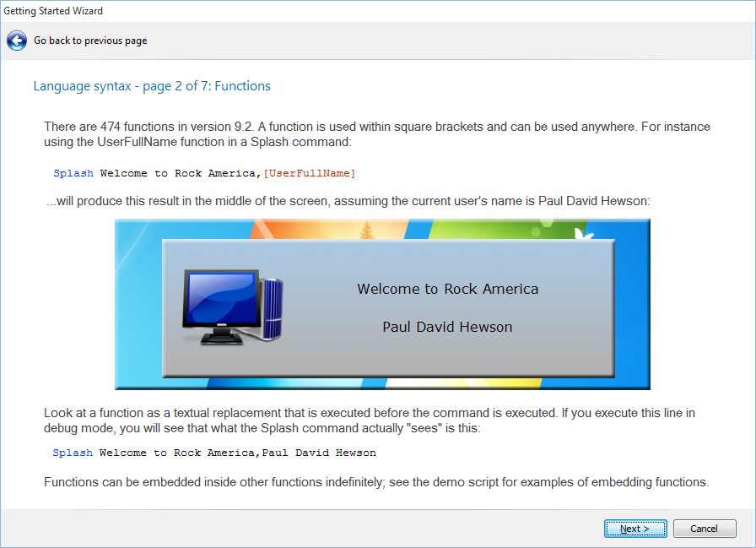Click the Splash keyword in second code line
This screenshot has width=756, height=548.
tap(73, 453)
